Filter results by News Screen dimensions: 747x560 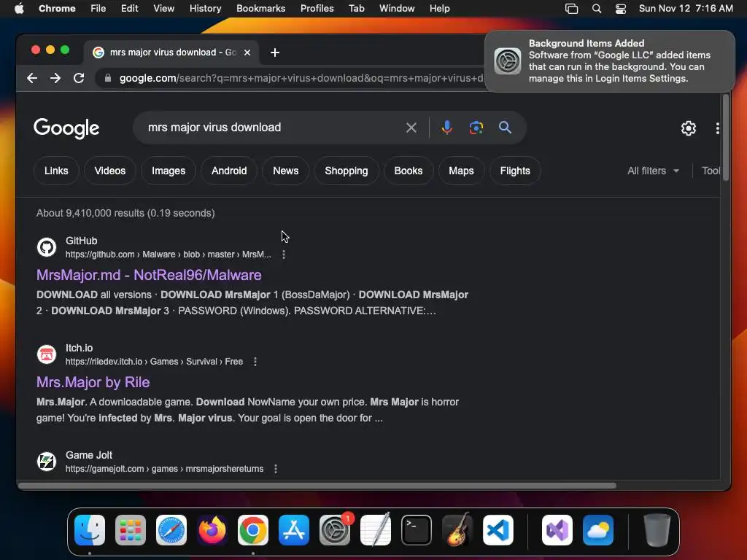point(286,171)
